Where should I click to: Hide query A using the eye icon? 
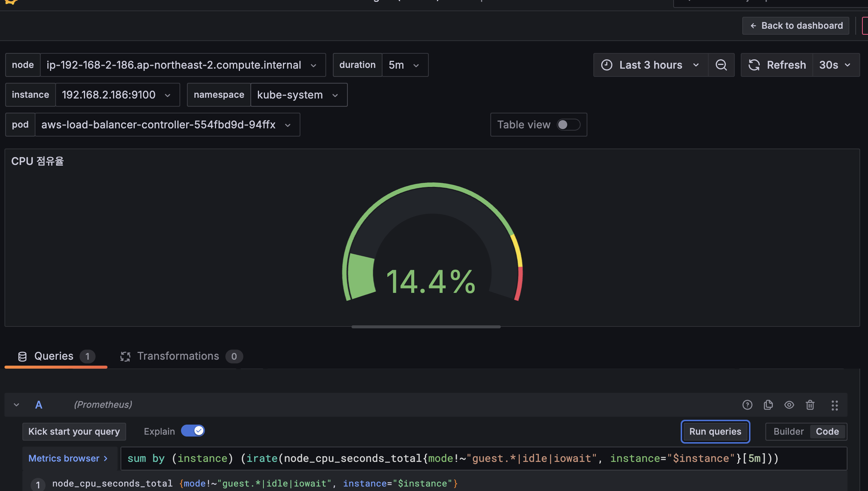[789, 405]
